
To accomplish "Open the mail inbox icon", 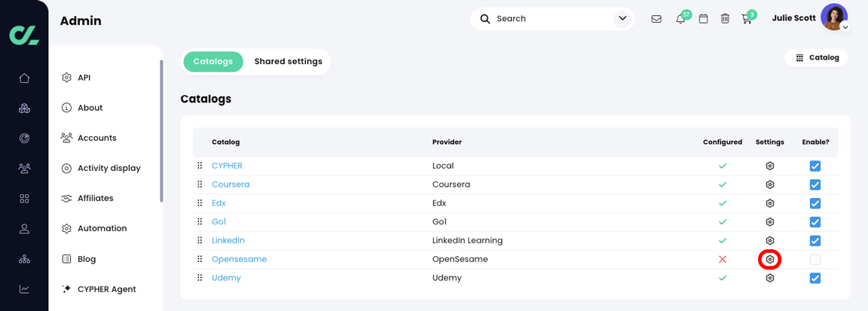I will pyautogui.click(x=656, y=19).
